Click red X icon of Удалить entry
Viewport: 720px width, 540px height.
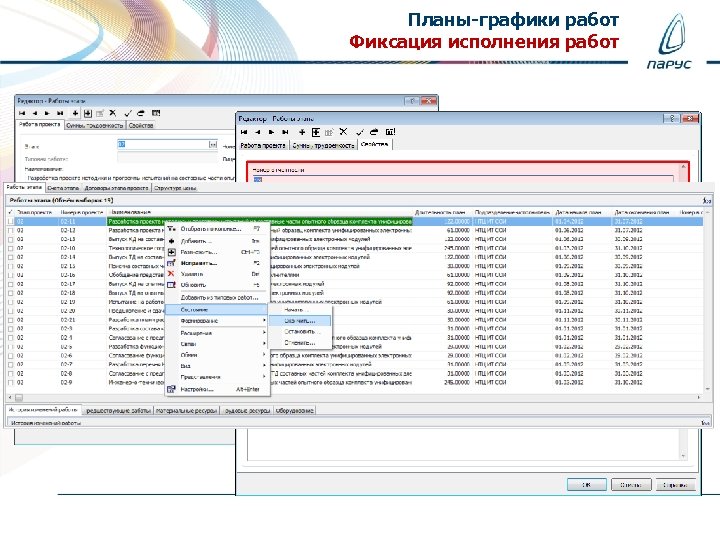click(x=171, y=274)
